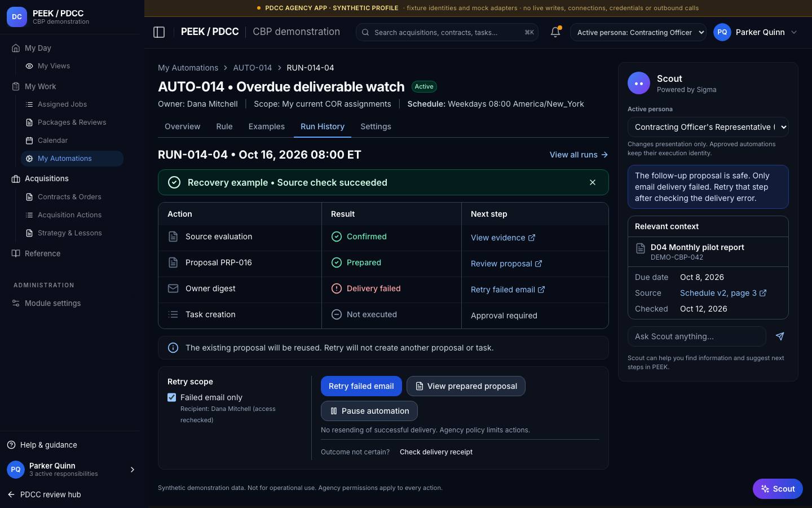Click Check delivery receipt
This screenshot has width=812, height=508.
point(436,452)
